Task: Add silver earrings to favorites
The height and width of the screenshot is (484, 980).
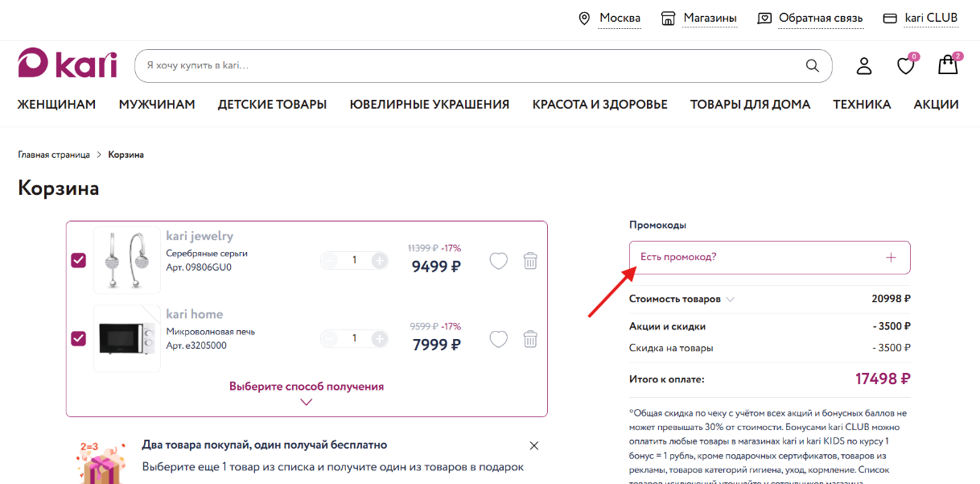Action: 499,261
